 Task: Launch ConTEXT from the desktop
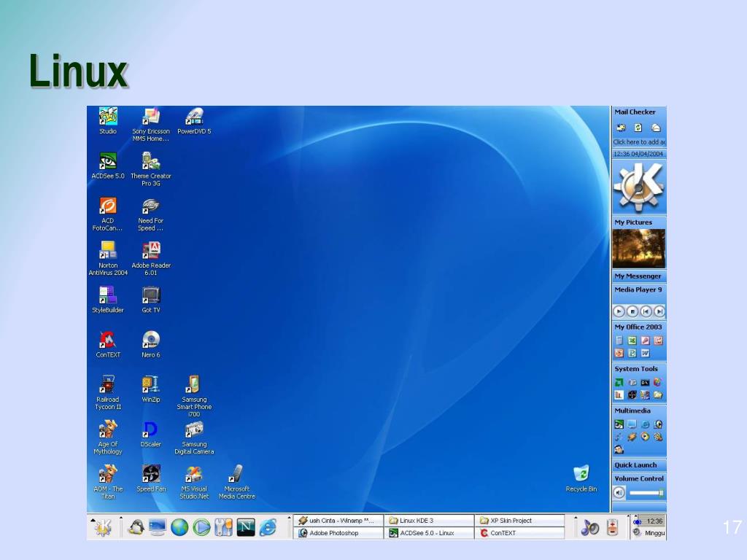pos(108,345)
